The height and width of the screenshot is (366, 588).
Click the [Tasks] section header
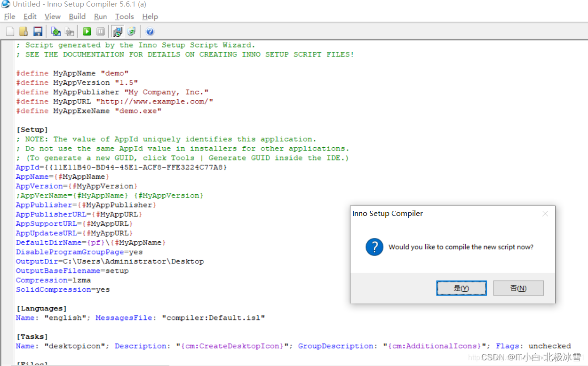click(32, 337)
